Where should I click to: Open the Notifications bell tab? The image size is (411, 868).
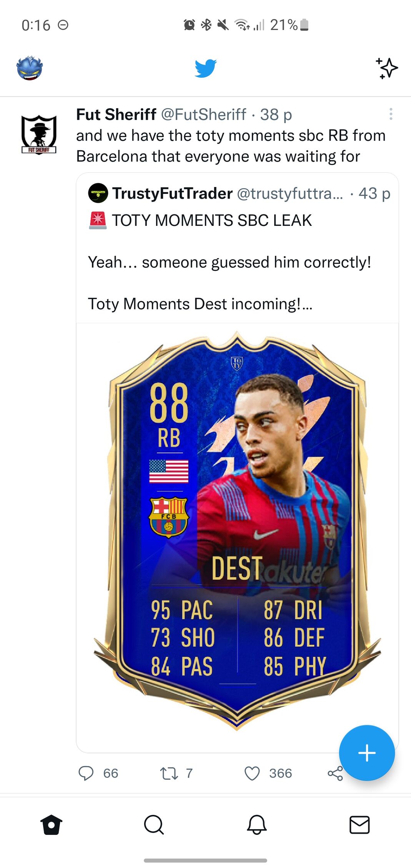click(x=257, y=825)
